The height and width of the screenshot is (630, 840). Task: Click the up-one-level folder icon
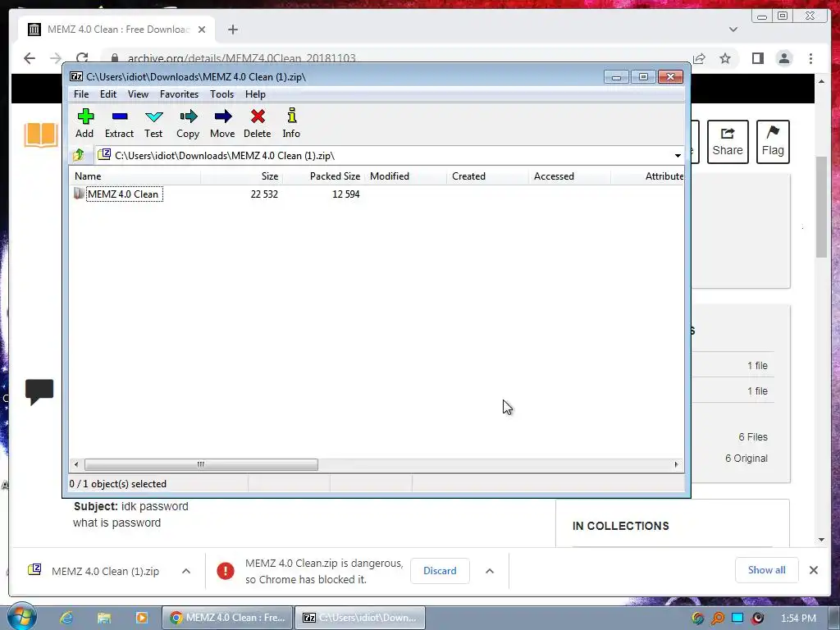click(x=79, y=155)
